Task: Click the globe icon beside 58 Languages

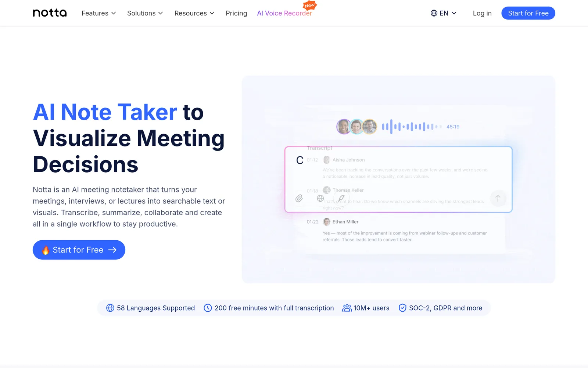Action: click(x=110, y=308)
